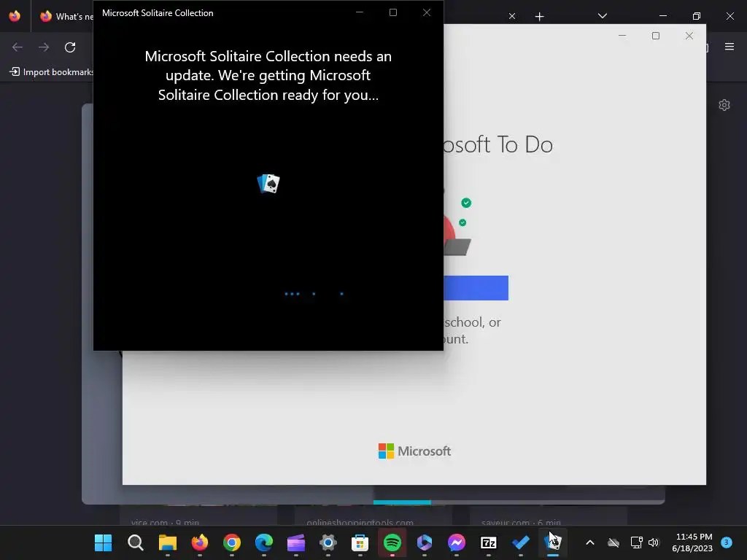The height and width of the screenshot is (560, 747).
Task: Select the What's new Firefox tab
Action: click(66, 16)
